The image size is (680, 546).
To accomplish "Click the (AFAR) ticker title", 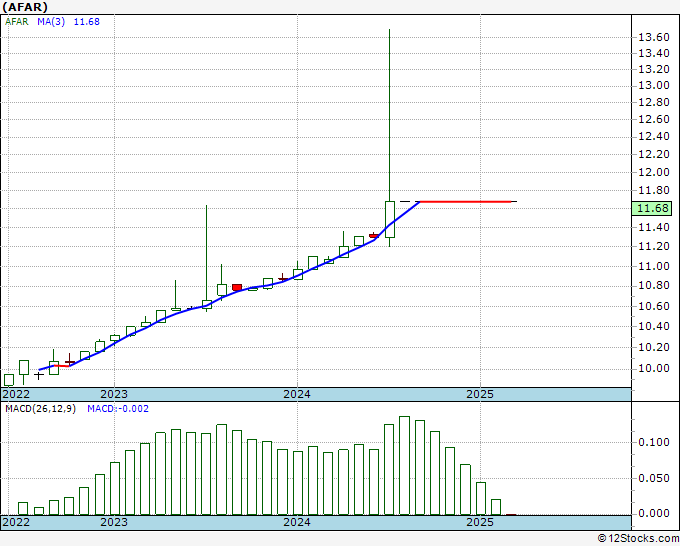I will [24, 6].
